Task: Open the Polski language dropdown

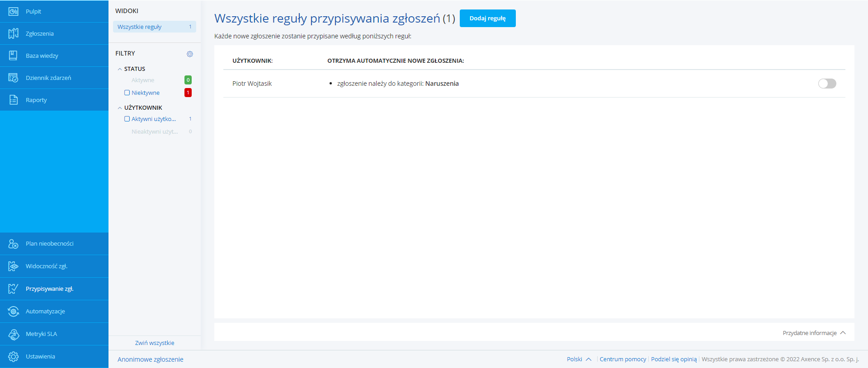Action: tap(579, 359)
